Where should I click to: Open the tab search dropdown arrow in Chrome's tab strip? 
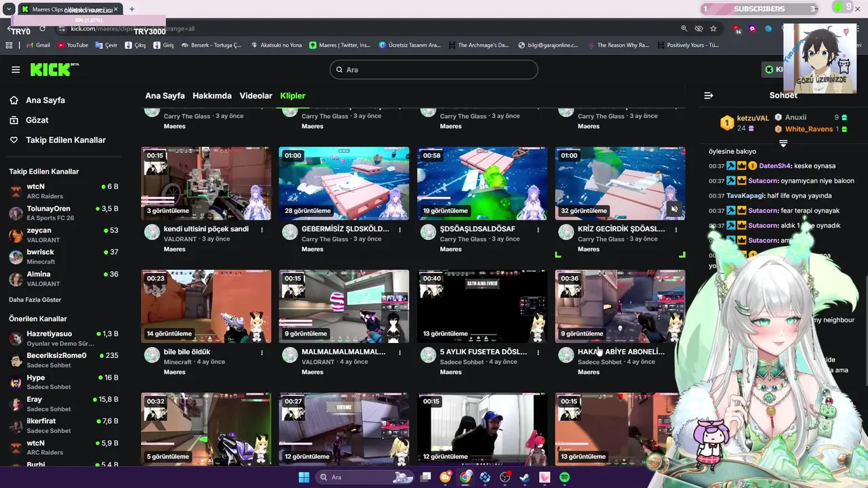9,9
